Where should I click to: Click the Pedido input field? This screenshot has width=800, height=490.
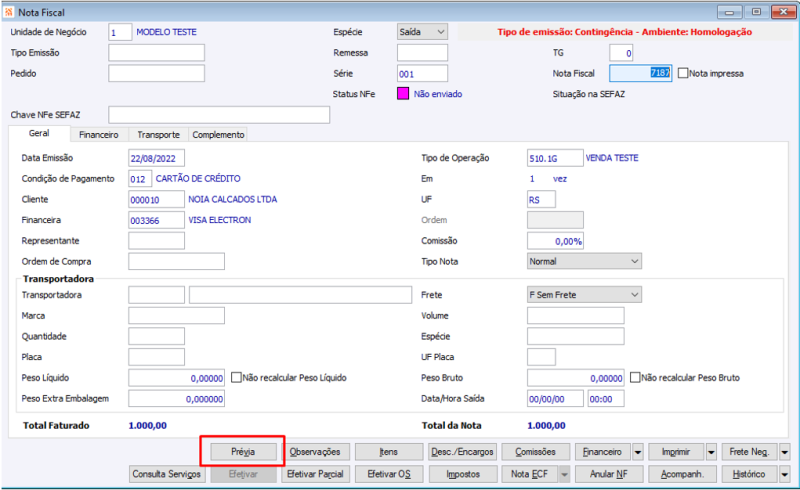tap(157, 74)
